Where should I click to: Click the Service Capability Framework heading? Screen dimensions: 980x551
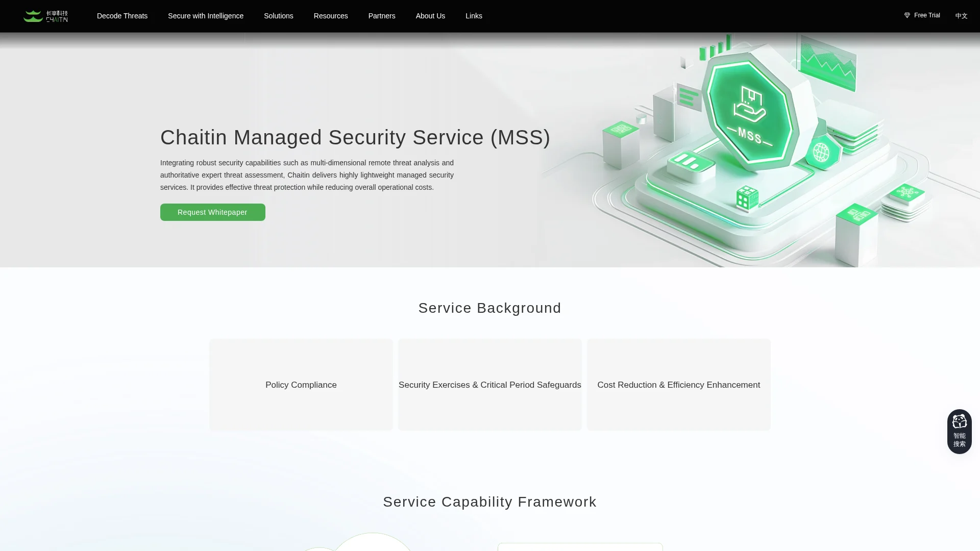click(x=490, y=502)
